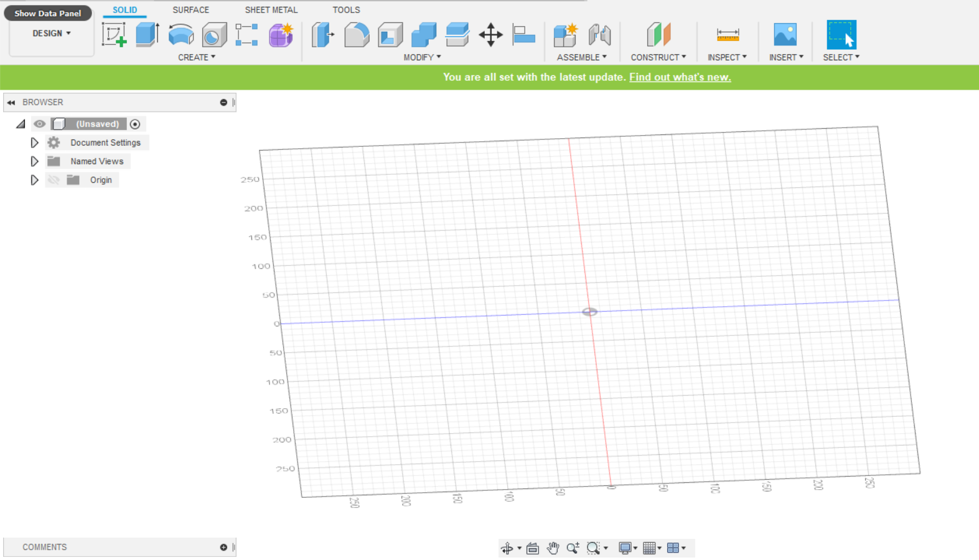Activate the Unsaved component radio button
The image size is (979, 560).
click(135, 124)
